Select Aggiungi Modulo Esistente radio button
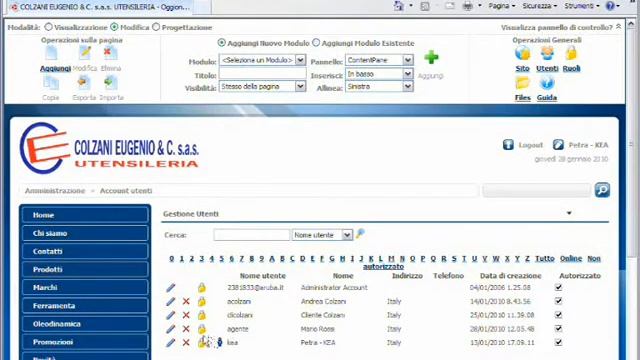This screenshot has width=640, height=360. (316, 42)
